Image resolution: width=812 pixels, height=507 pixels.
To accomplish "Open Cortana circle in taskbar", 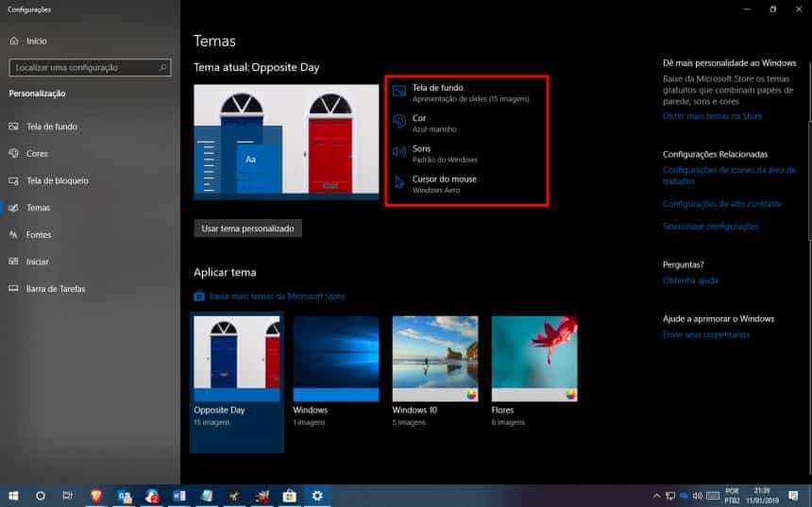I will pyautogui.click(x=41, y=496).
